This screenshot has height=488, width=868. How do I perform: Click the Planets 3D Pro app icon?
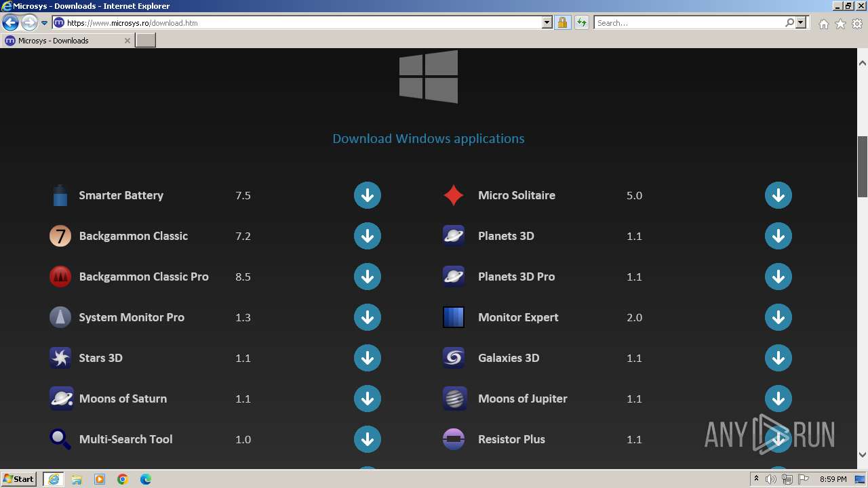[x=453, y=277]
